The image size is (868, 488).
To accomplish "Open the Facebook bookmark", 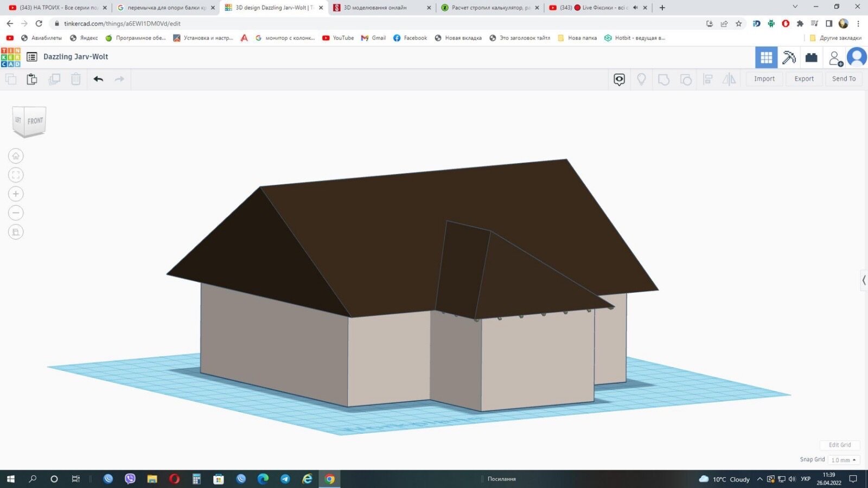I will pos(410,38).
